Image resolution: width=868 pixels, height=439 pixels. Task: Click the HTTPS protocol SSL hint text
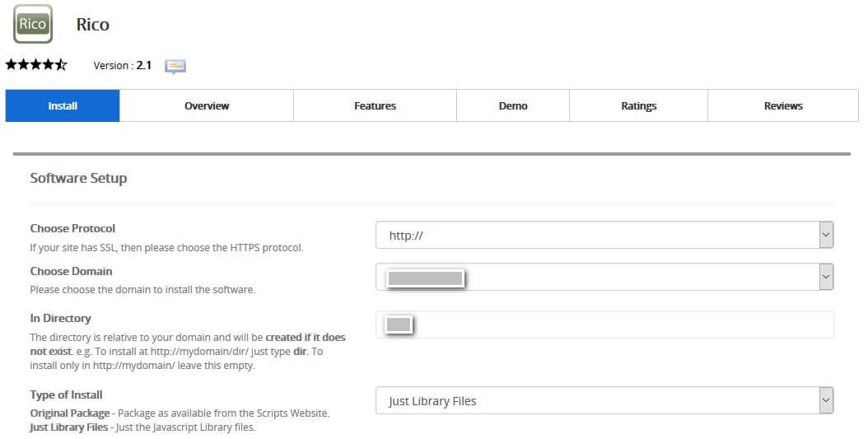166,247
